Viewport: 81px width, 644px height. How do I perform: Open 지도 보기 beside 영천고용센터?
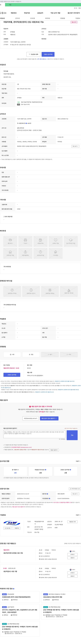click(x=75, y=494)
